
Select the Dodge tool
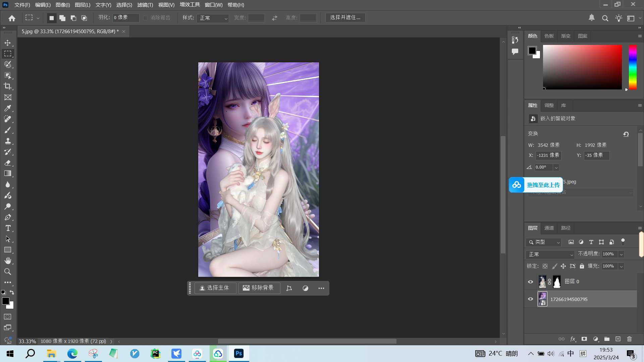[x=8, y=206]
